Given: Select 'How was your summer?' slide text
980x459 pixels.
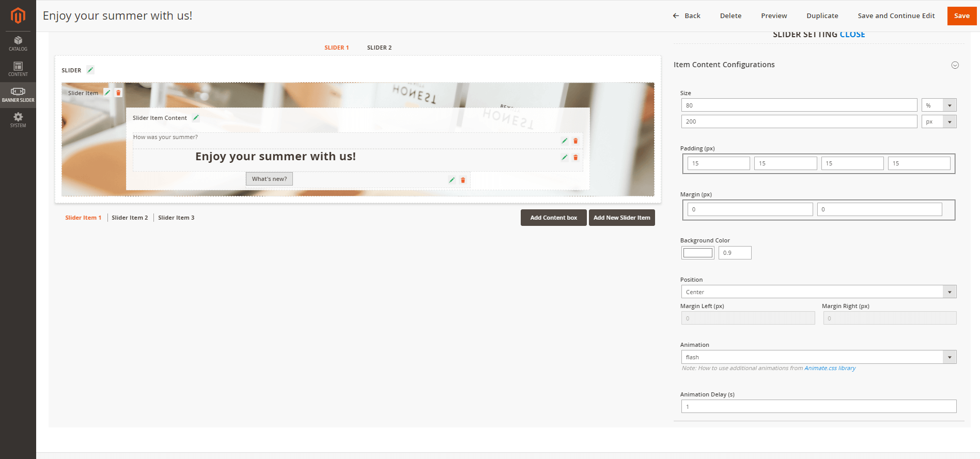Looking at the screenshot, I should (x=165, y=137).
